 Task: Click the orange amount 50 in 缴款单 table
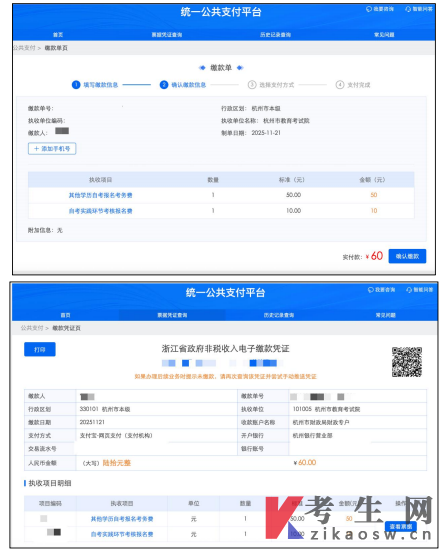374,195
